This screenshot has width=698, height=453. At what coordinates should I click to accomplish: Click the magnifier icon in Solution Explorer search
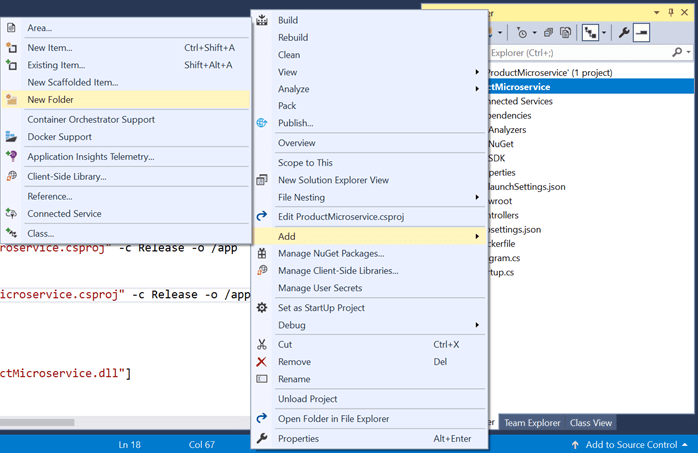pos(677,53)
